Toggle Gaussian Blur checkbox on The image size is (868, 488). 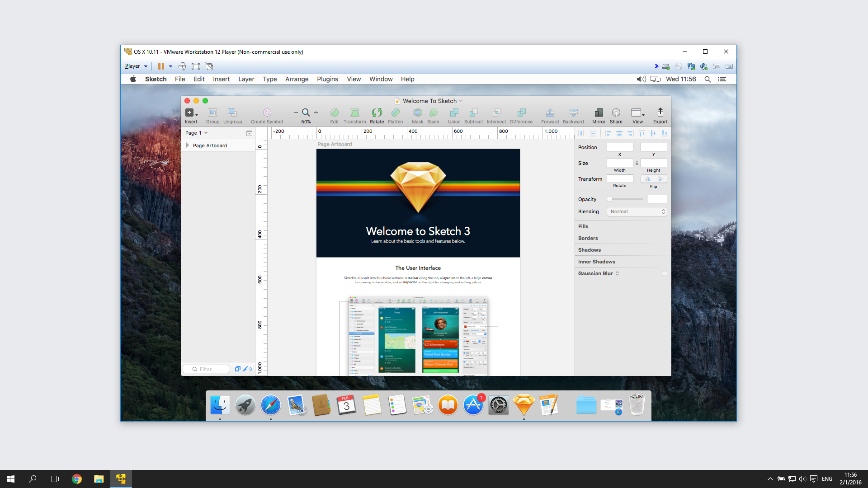[x=664, y=273]
